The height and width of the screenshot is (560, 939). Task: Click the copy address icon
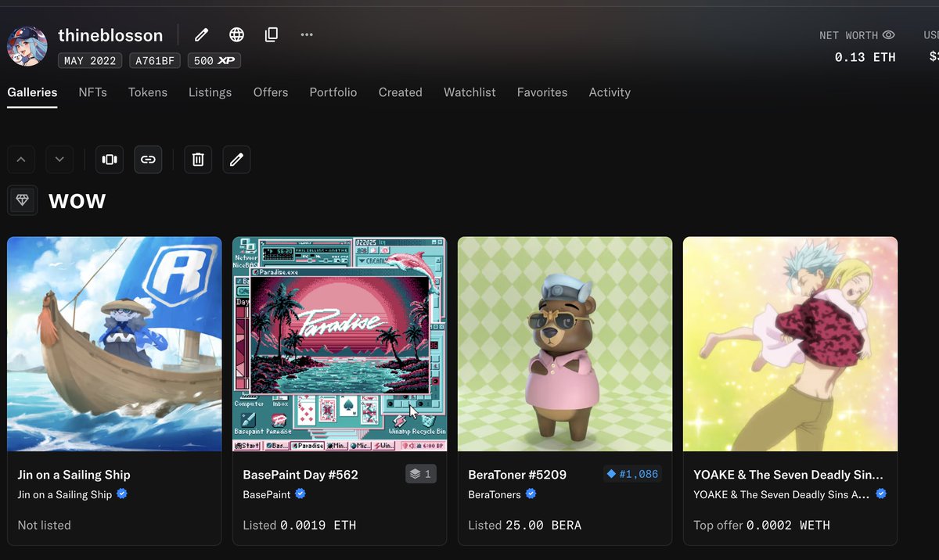[272, 34]
